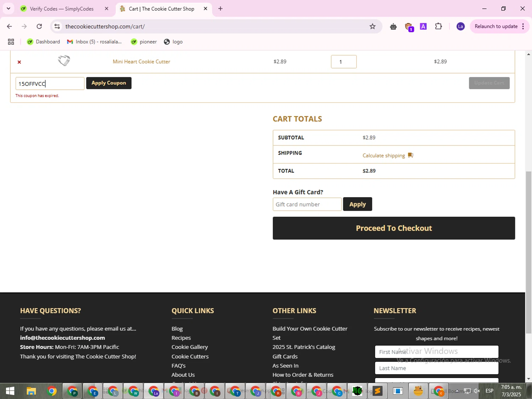Open the Cookie Cutters footer link
This screenshot has width=532, height=399.
(190, 356)
